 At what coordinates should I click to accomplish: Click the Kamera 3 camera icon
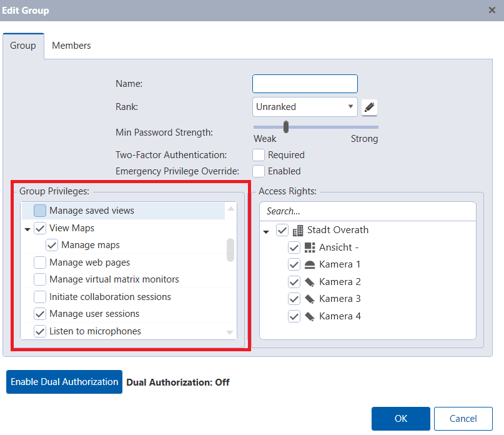(310, 299)
